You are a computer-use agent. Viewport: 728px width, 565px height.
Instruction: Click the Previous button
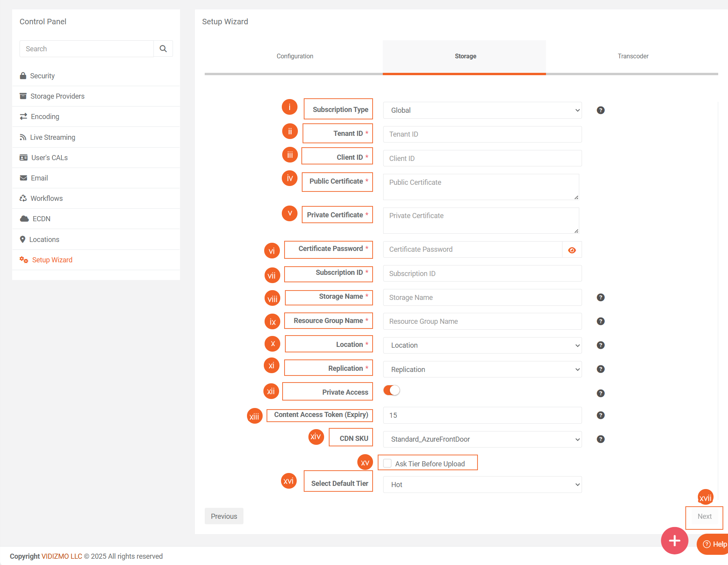(224, 516)
